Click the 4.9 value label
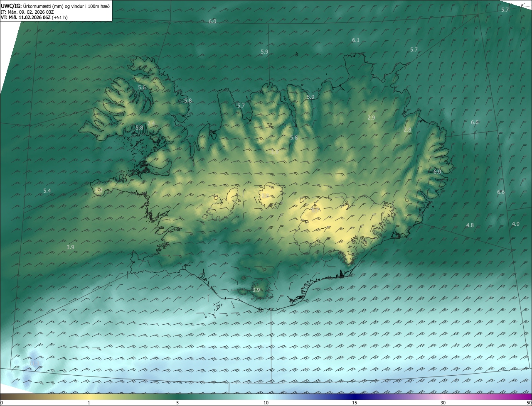The image size is (532, 406). [515, 224]
